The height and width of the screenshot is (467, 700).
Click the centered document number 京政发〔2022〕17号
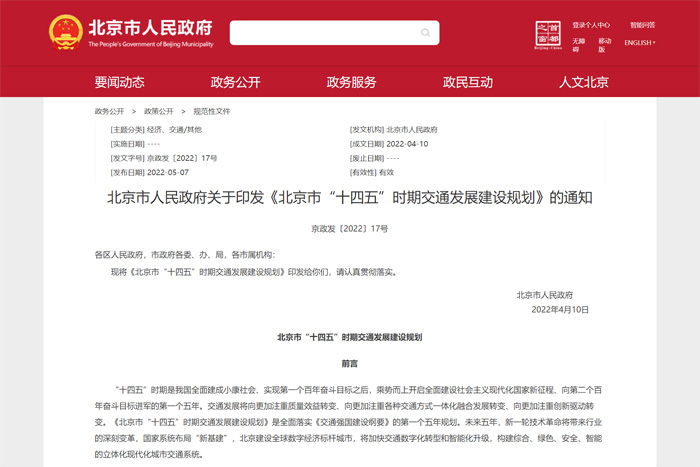(350, 229)
